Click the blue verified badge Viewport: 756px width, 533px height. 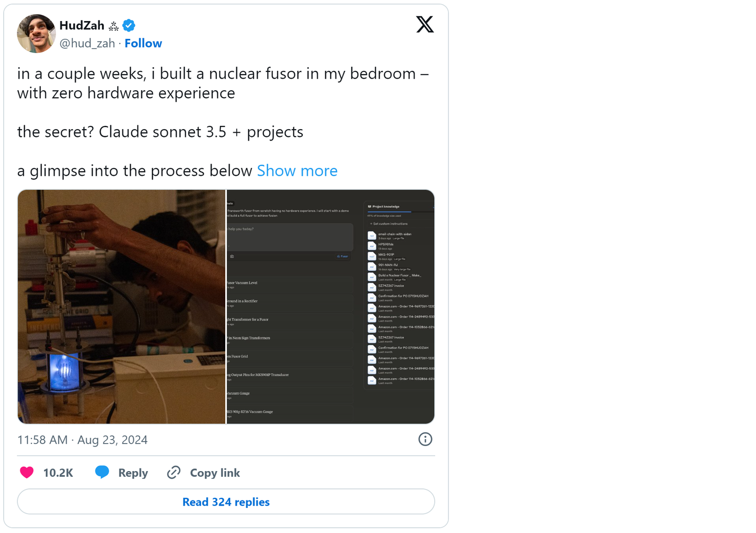pos(129,25)
